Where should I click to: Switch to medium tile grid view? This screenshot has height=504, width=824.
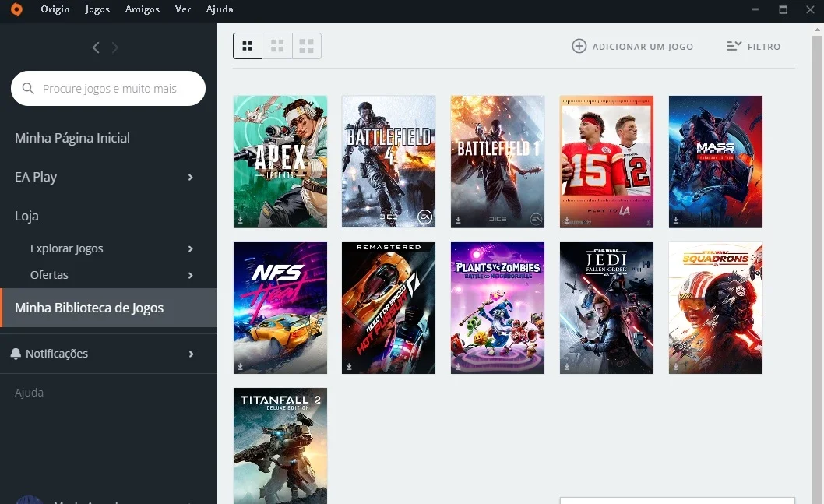pyautogui.click(x=277, y=46)
